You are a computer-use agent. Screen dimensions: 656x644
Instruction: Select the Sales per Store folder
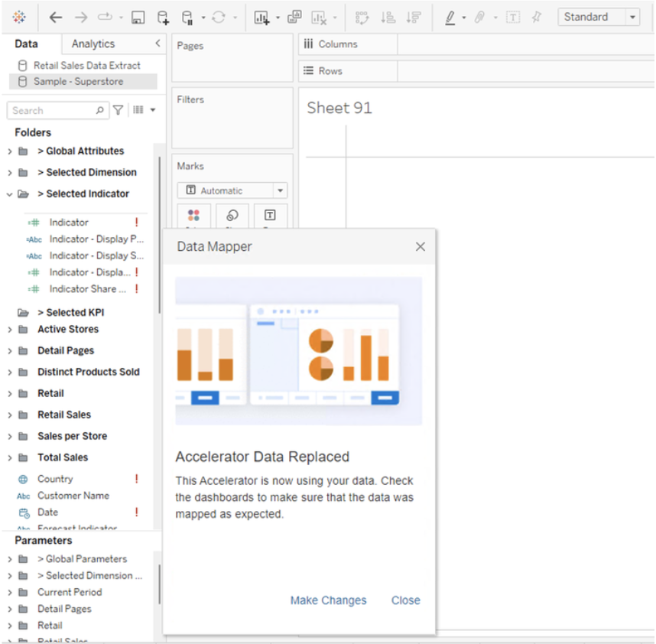72,436
